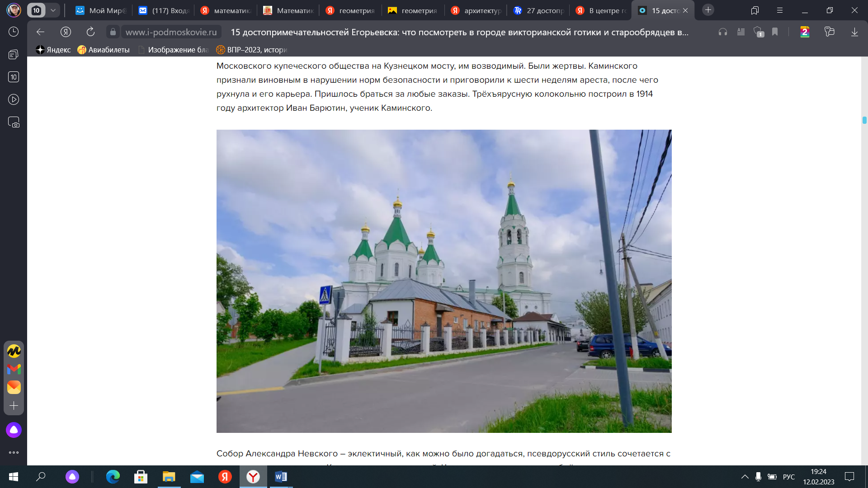This screenshot has height=488, width=868.
Task: Open the colorful number 2 extension icon
Action: (805, 32)
